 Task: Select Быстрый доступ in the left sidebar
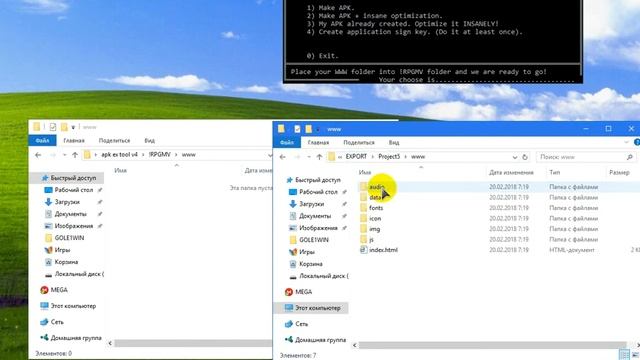click(x=69, y=178)
